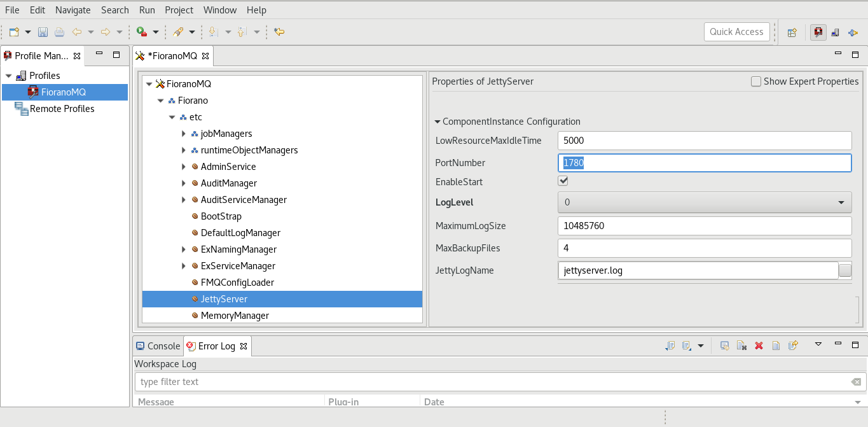Viewport: 868px width, 427px height.
Task: Open the Back history dropdown arrow
Action: click(x=91, y=32)
